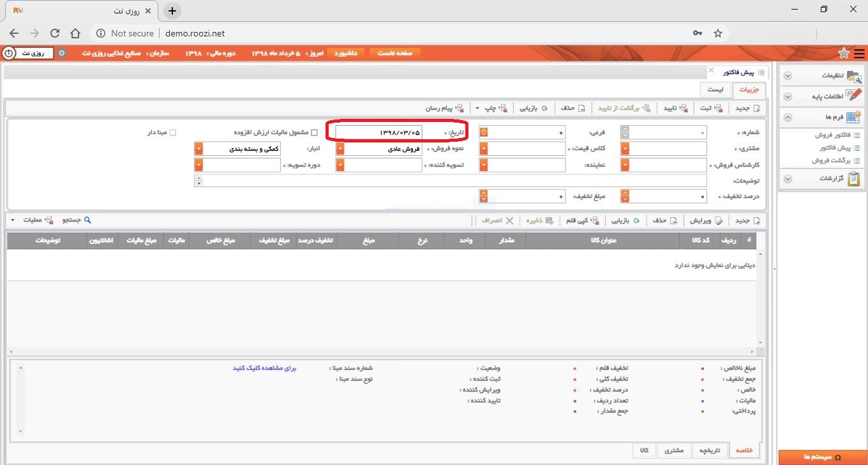The width and height of the screenshot is (868, 465).
Task: Open برگشت فروش in the sidebar
Action: 832,160
